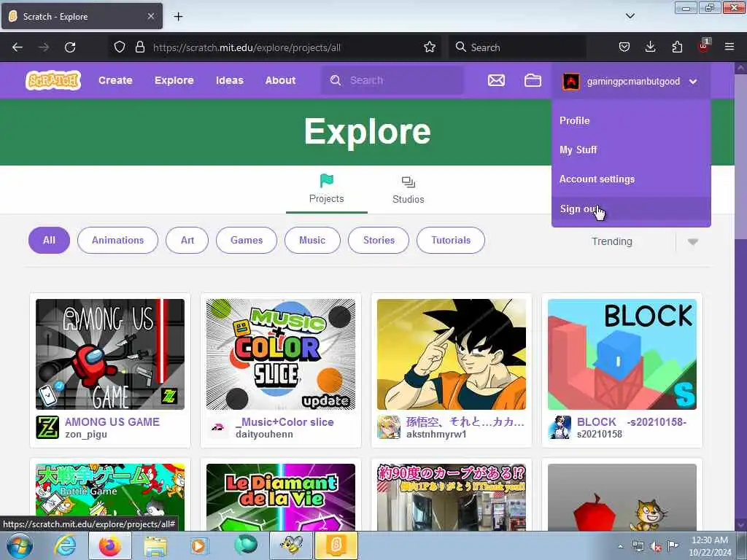Click the Studios stack icon

tap(409, 182)
